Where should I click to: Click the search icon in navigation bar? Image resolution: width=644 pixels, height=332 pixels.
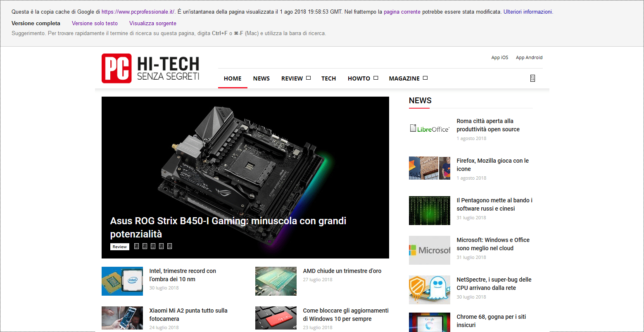click(x=532, y=78)
